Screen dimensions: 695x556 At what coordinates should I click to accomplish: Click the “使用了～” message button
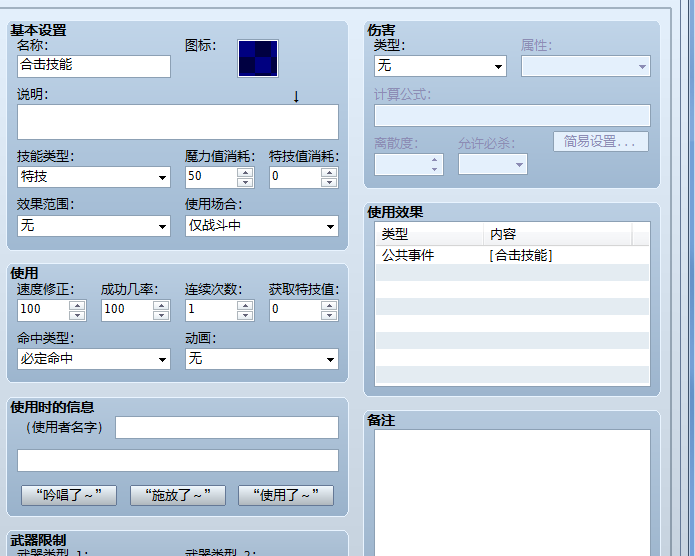point(286,495)
